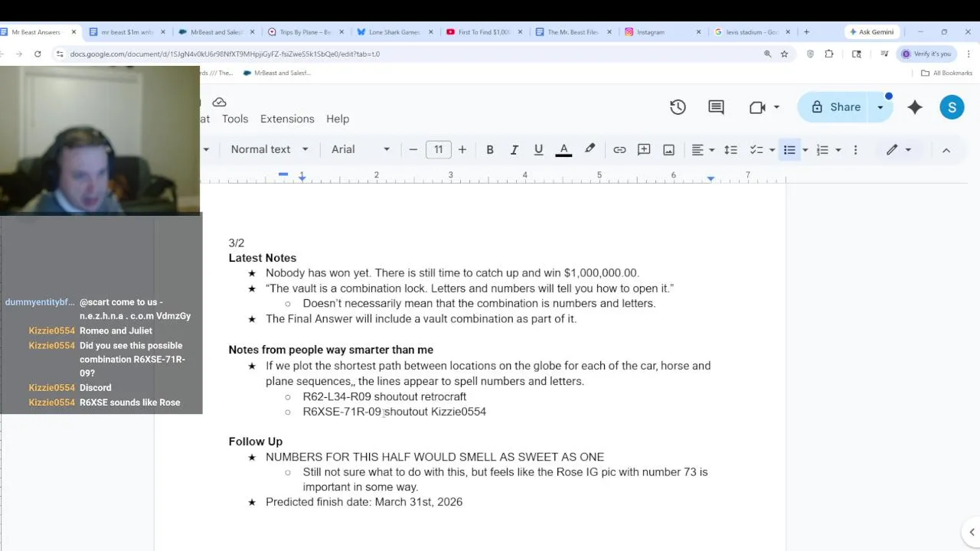Switch to The Mr. Beast Files tab

pos(573,32)
